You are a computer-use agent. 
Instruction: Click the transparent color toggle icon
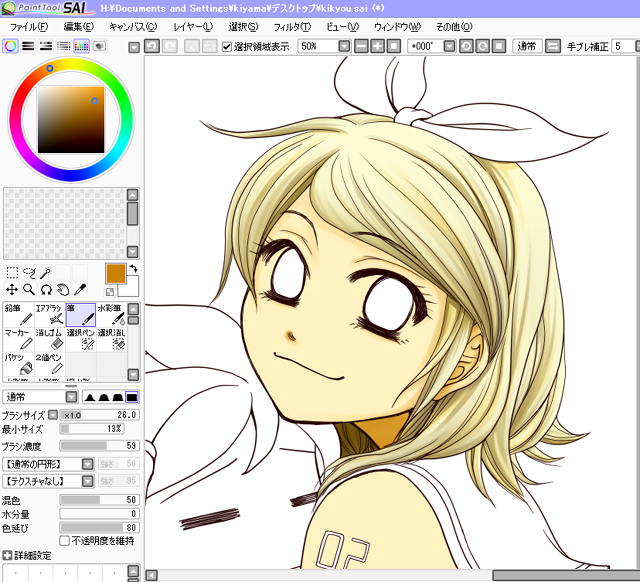click(x=110, y=291)
